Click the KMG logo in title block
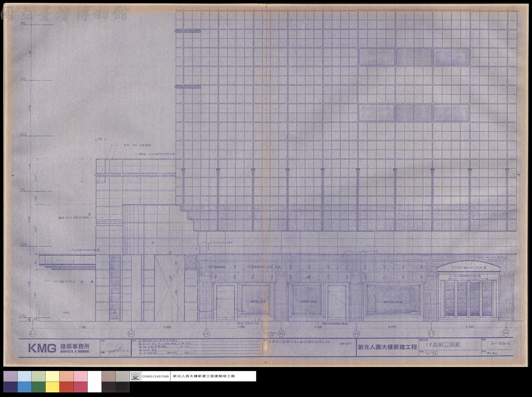This screenshot has height=397, width=532. point(42,348)
